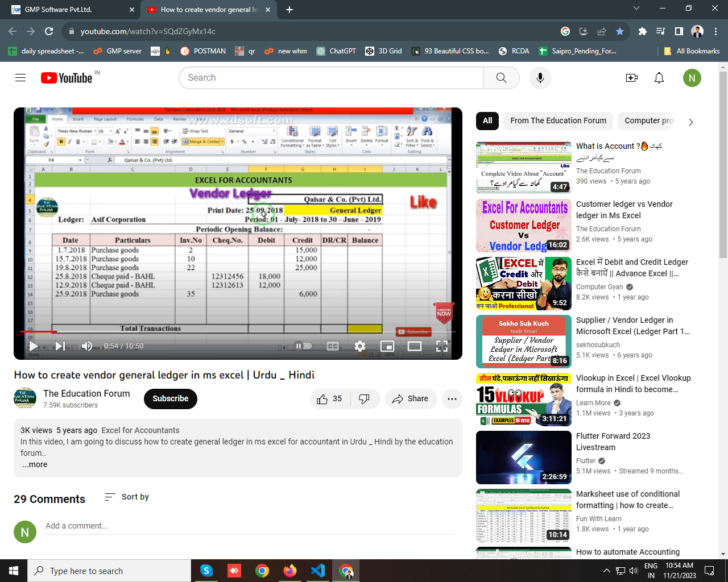The image size is (728, 582).
Task: Open more actions menu beside Share
Action: click(452, 399)
